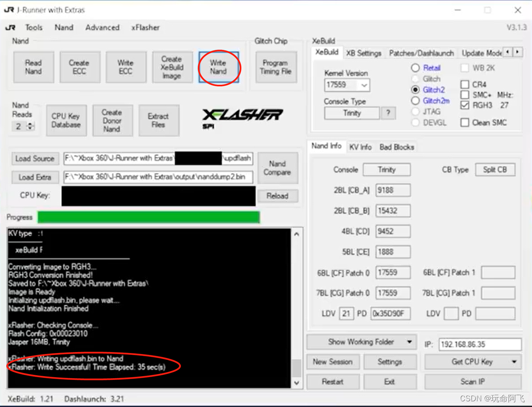Select the JTAG radio option
Screen dimensions: 532x407
tap(415, 111)
